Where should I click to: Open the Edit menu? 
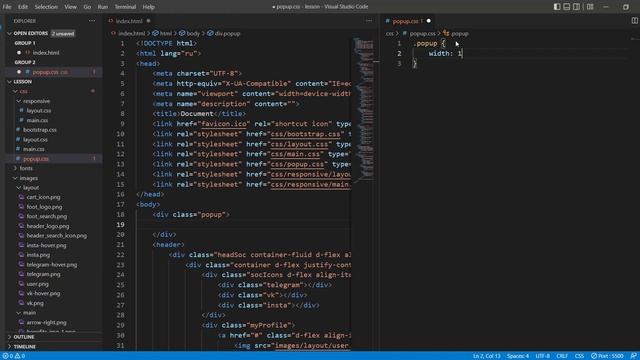click(23, 7)
